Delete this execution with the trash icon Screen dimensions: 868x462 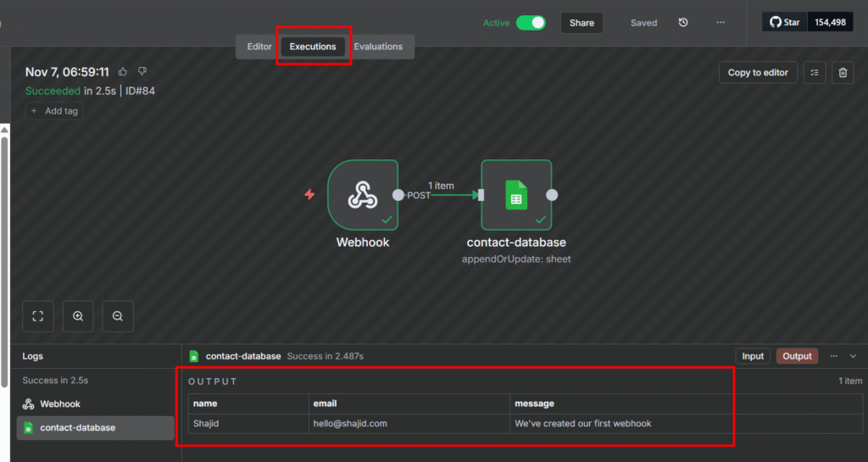(842, 73)
